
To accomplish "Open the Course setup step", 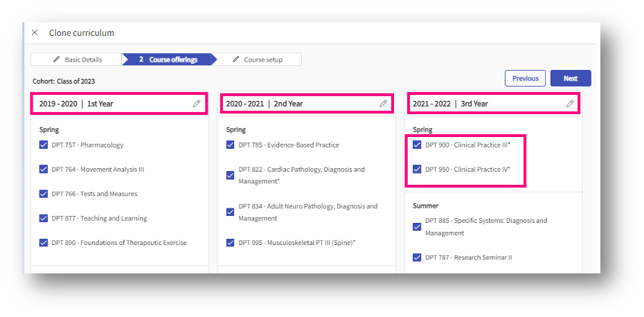I will 258,60.
